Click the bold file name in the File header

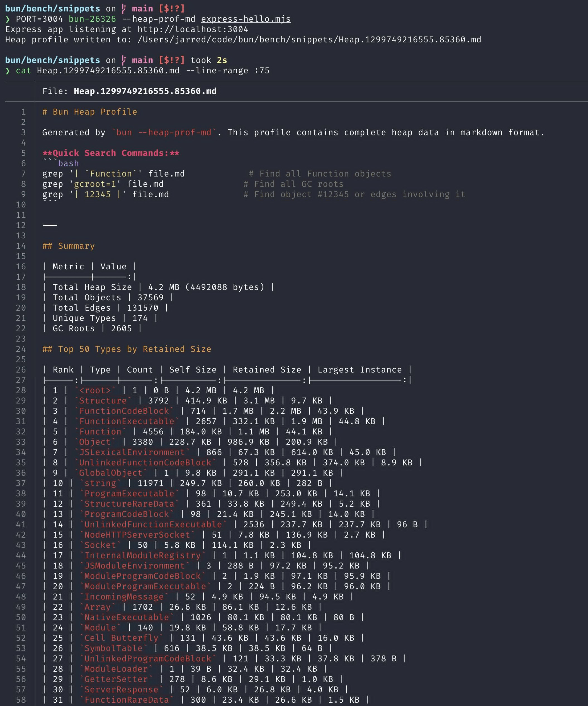point(145,91)
